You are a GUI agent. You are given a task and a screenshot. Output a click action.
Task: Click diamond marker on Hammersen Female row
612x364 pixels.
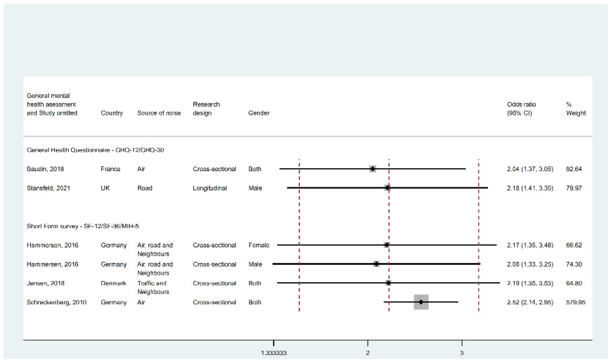click(386, 245)
